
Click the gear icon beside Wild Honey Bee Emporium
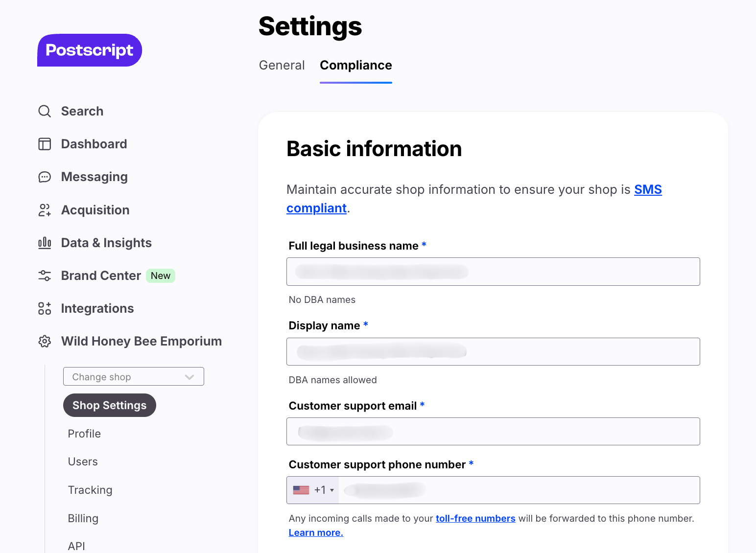click(45, 341)
